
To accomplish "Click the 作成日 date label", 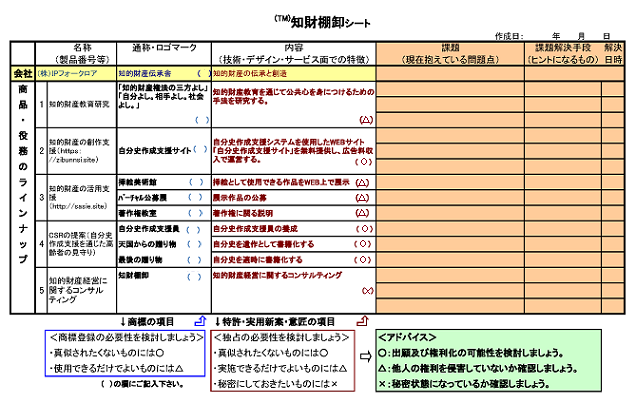I will pyautogui.click(x=509, y=36).
